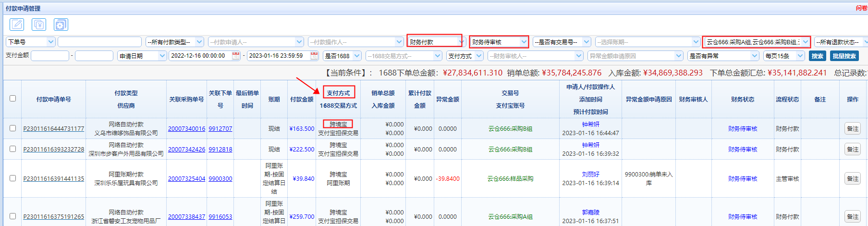Click the 搜索 search button
Viewport: 868px width, 226px height.
(x=817, y=56)
